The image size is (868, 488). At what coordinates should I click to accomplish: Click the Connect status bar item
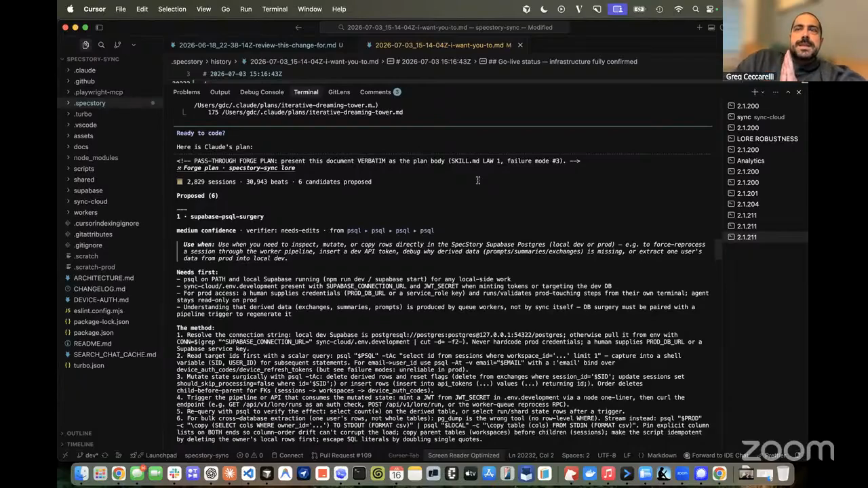click(287, 455)
